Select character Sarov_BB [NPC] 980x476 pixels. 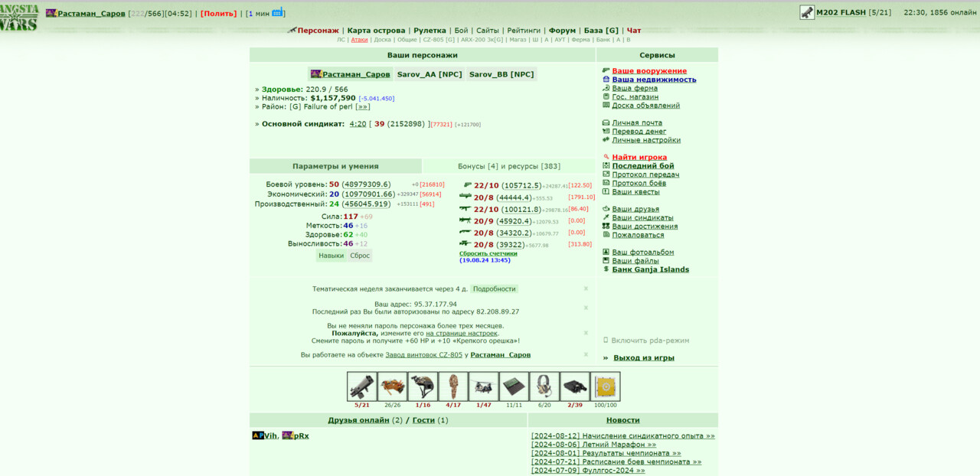tap(501, 74)
